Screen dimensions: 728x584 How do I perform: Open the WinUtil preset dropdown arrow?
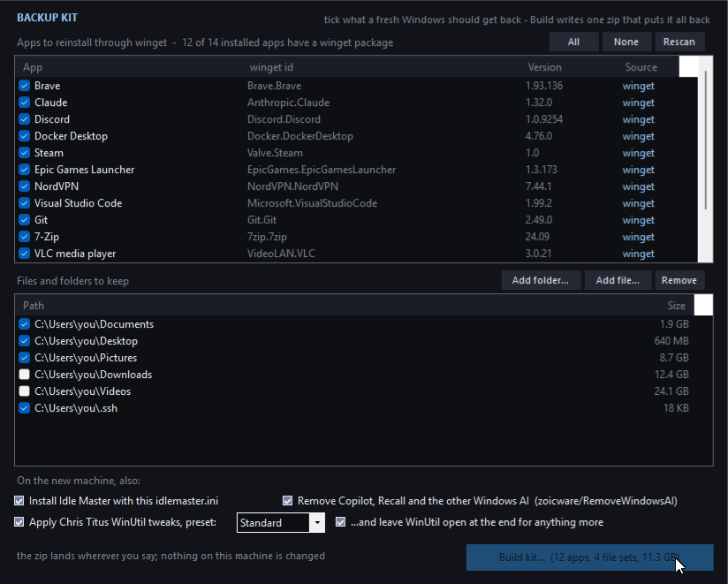(x=317, y=523)
